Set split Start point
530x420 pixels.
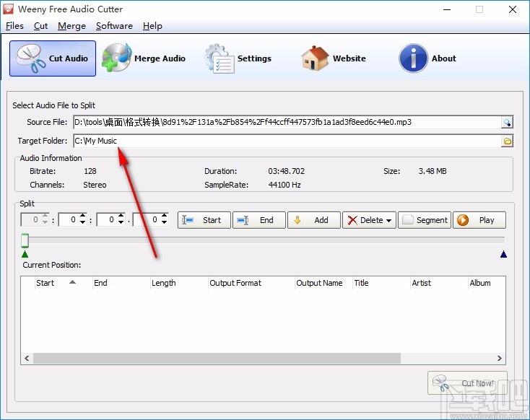(204, 220)
